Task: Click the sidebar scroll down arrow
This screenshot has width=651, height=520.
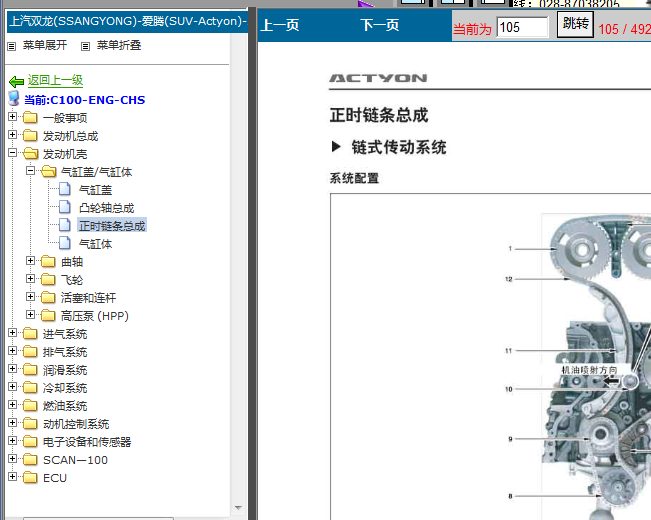Action: [238, 508]
